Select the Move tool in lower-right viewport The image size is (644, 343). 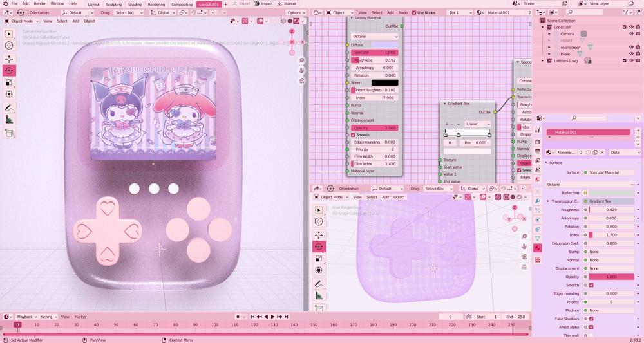tap(319, 235)
